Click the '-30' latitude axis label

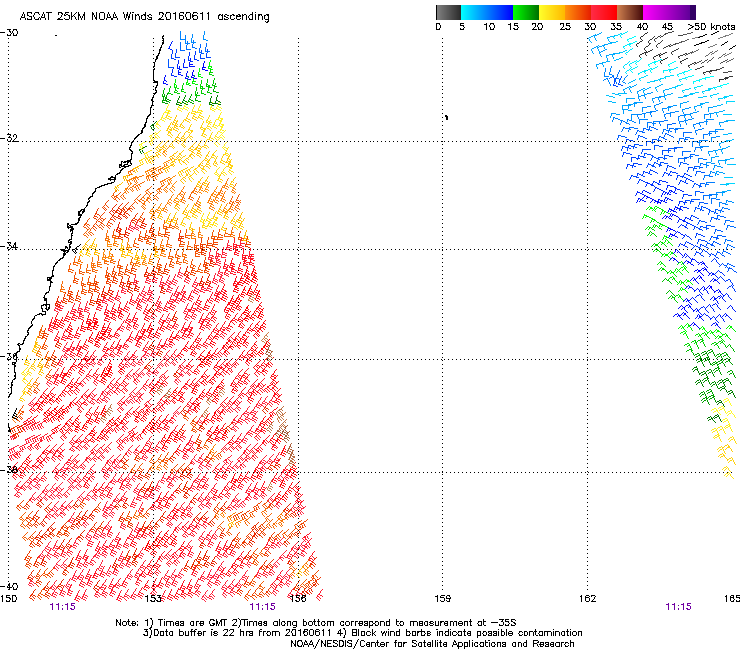9,33
